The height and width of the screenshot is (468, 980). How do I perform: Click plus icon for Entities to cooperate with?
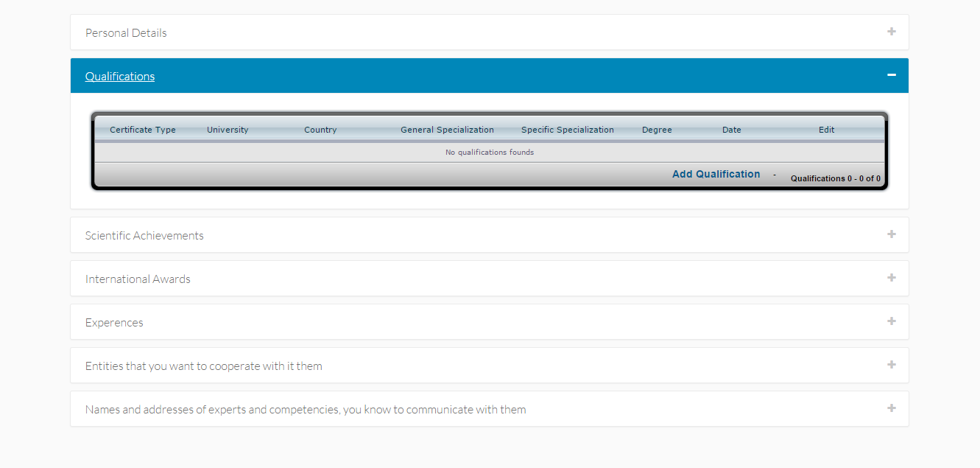coord(891,365)
